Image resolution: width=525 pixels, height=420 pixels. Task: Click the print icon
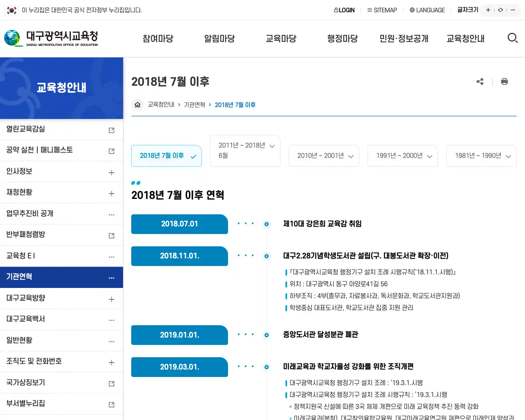pyautogui.click(x=504, y=81)
